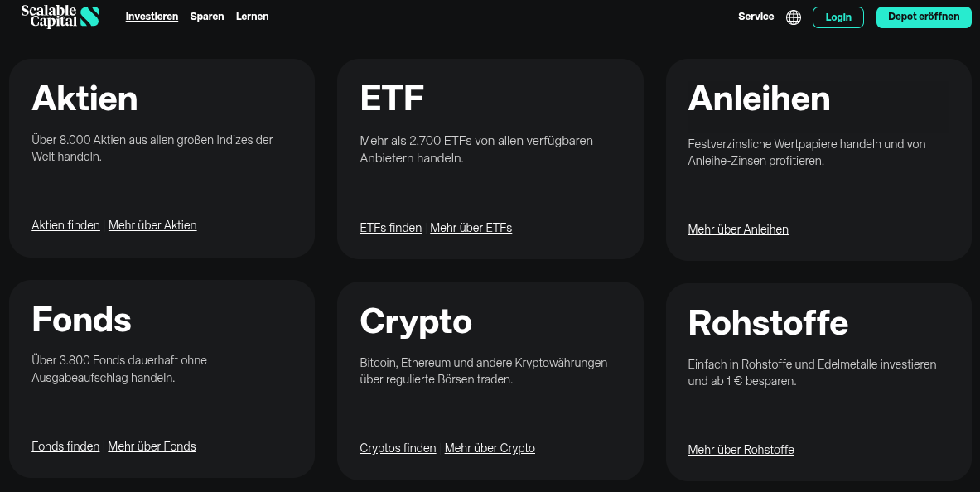Open the Lernen menu
980x492 pixels.
[252, 17]
